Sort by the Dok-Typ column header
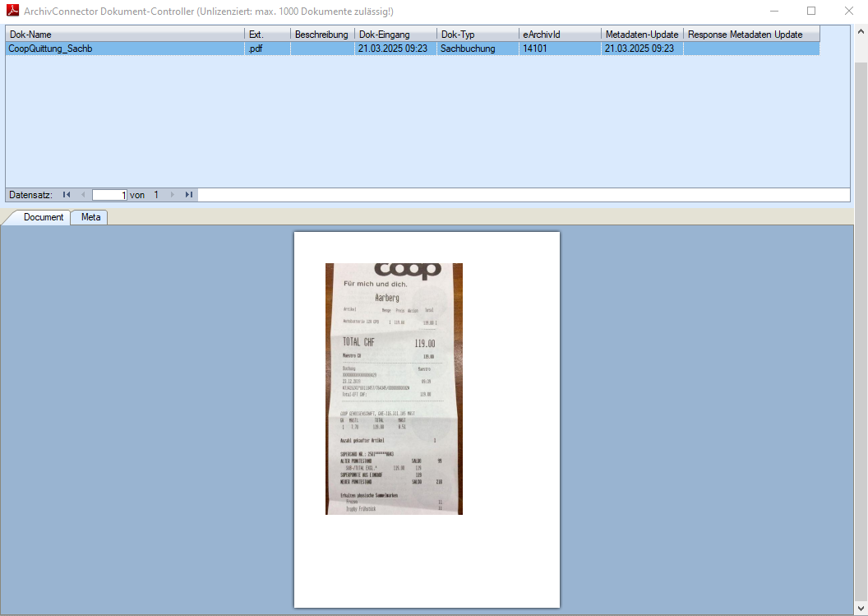Screen dimensions: 868x616 coord(478,35)
